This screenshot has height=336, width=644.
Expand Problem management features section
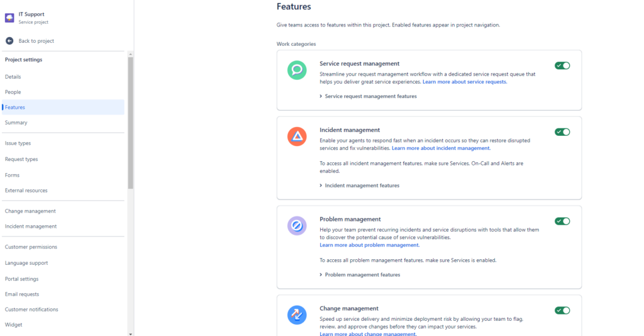coord(360,275)
